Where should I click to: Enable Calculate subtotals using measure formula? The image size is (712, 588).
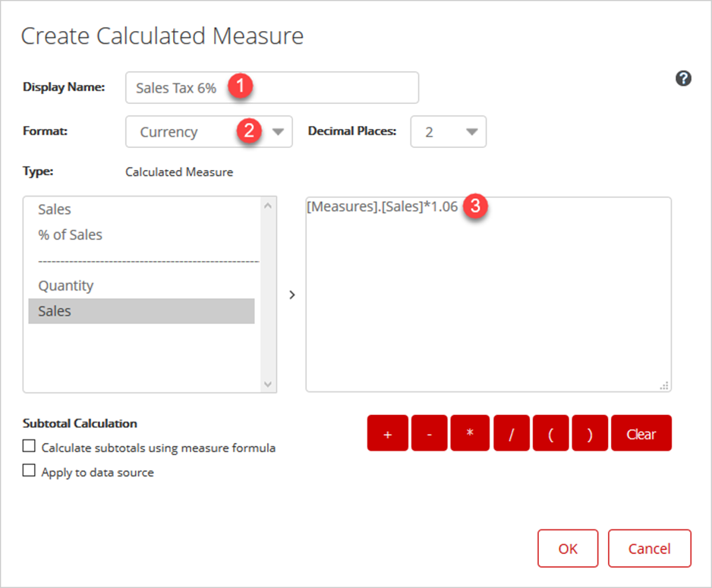pyautogui.click(x=29, y=446)
